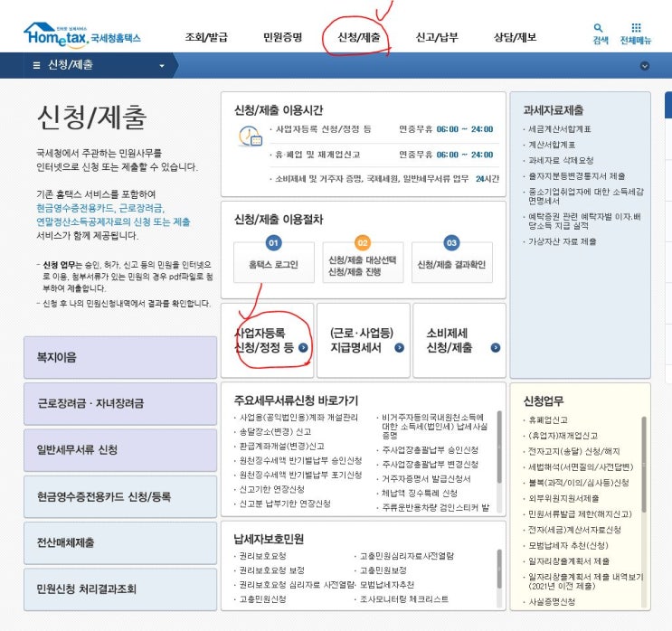Click step 01 홈택스 로그인 box
This screenshot has width=672, height=631.
pos(274,262)
